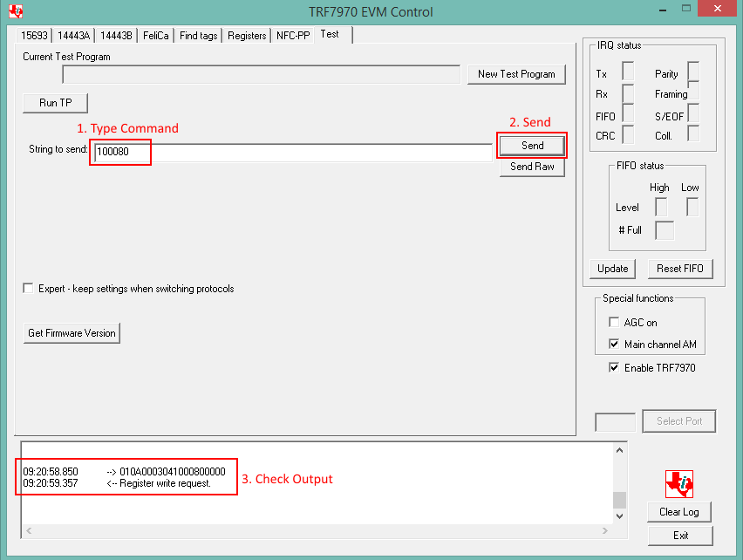Switch to the 15693 tab
The height and width of the screenshot is (560, 743).
34,36
